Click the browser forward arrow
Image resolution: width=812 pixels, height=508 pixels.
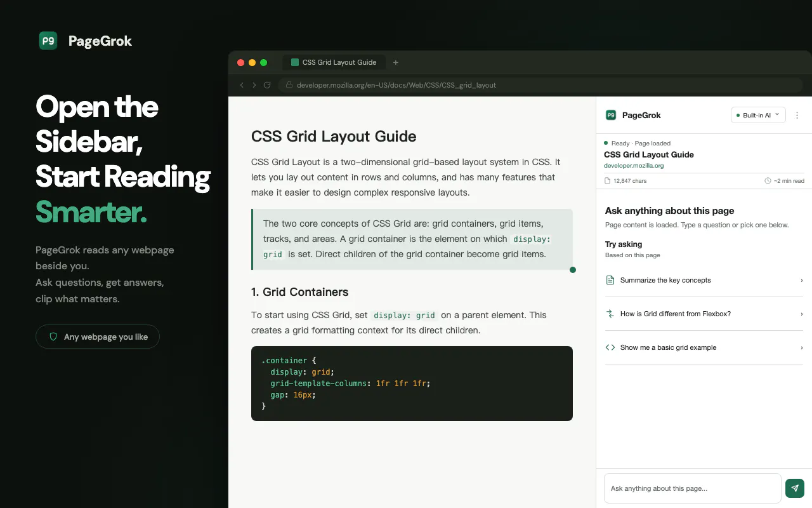pyautogui.click(x=254, y=85)
